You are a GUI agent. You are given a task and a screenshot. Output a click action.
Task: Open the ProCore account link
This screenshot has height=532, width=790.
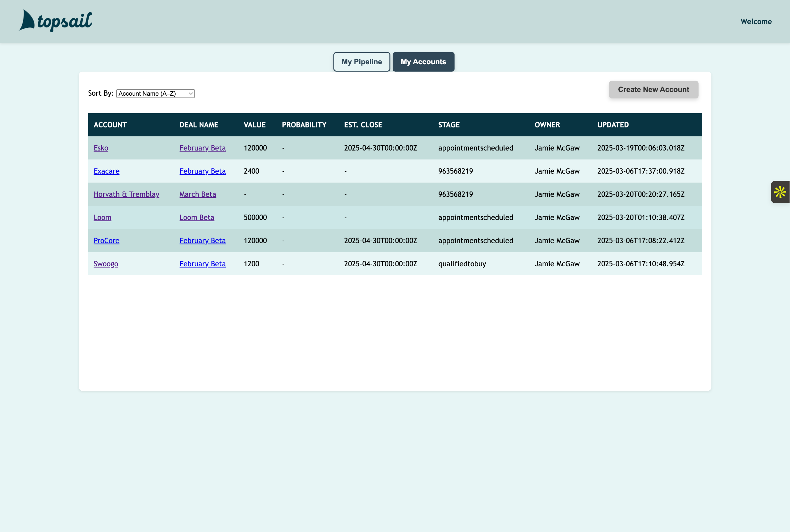(106, 241)
